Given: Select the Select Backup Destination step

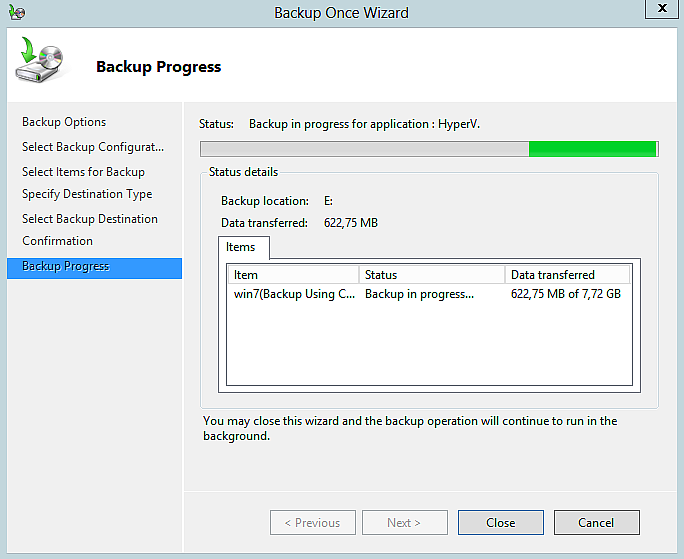Looking at the screenshot, I should pyautogui.click(x=90, y=219).
